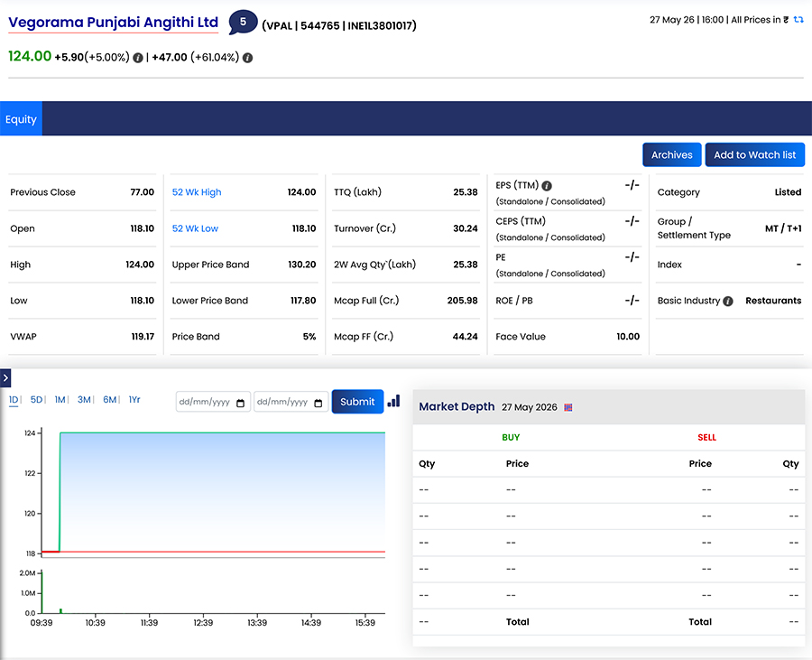Open info icon next to +47.00 (+61.04%)
The height and width of the screenshot is (660, 812).
tap(247, 58)
